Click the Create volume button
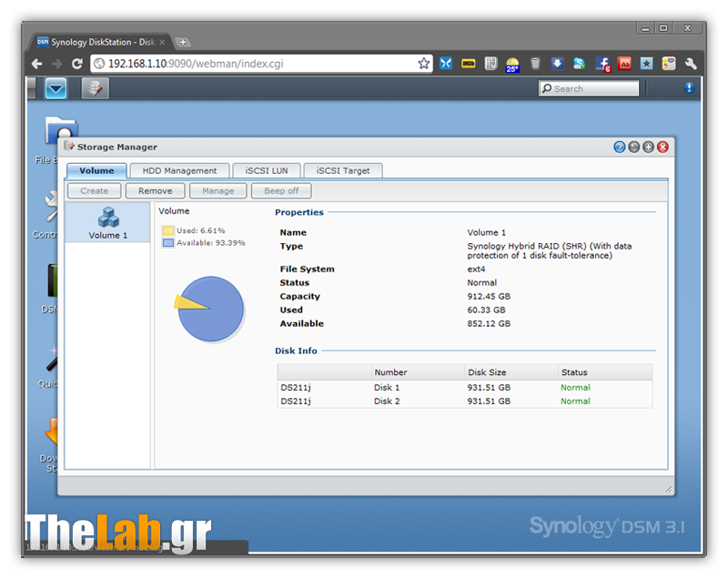Screen dimensions: 728x579 click(x=95, y=191)
